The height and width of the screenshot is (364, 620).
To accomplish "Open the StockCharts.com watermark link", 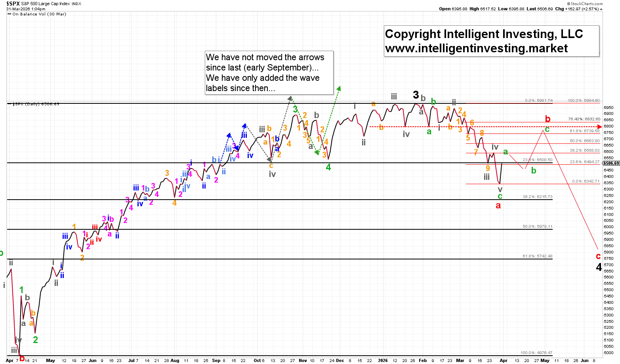I will point(585,4).
